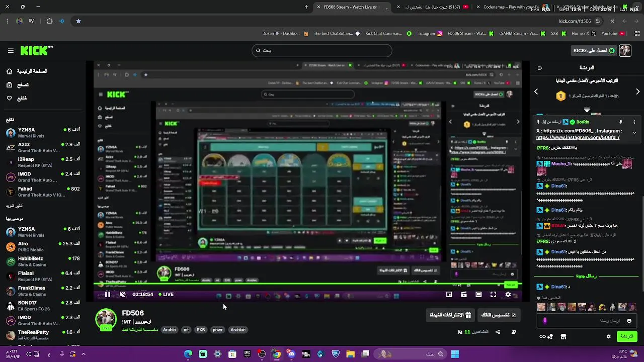Open the profile avatar menu
This screenshot has width=644, height=362.
(x=625, y=51)
